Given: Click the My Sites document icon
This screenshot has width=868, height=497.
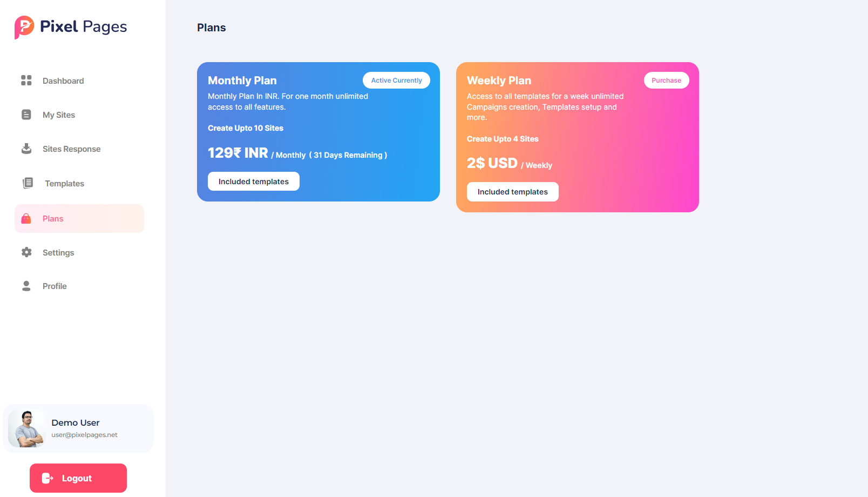Looking at the screenshot, I should point(26,115).
